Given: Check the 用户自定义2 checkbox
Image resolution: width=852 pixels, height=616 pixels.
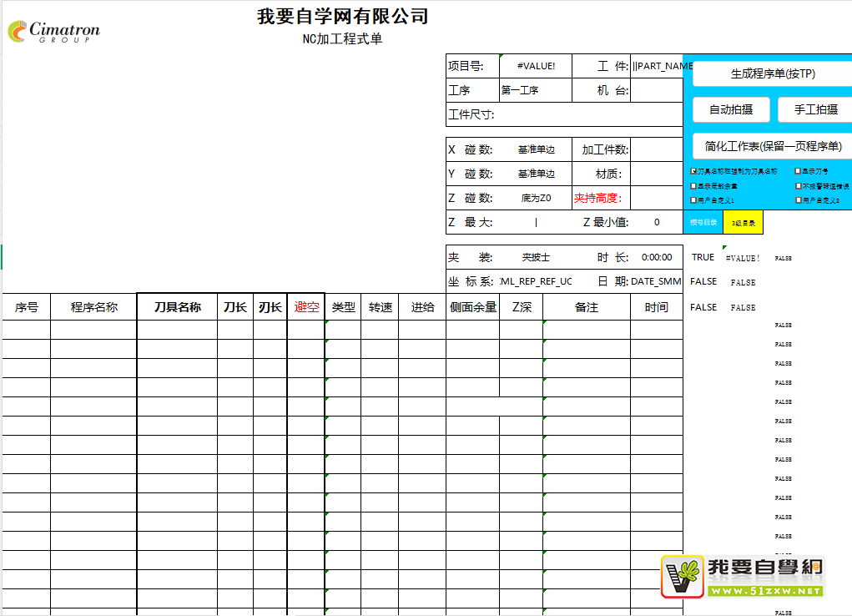Looking at the screenshot, I should click(799, 200).
